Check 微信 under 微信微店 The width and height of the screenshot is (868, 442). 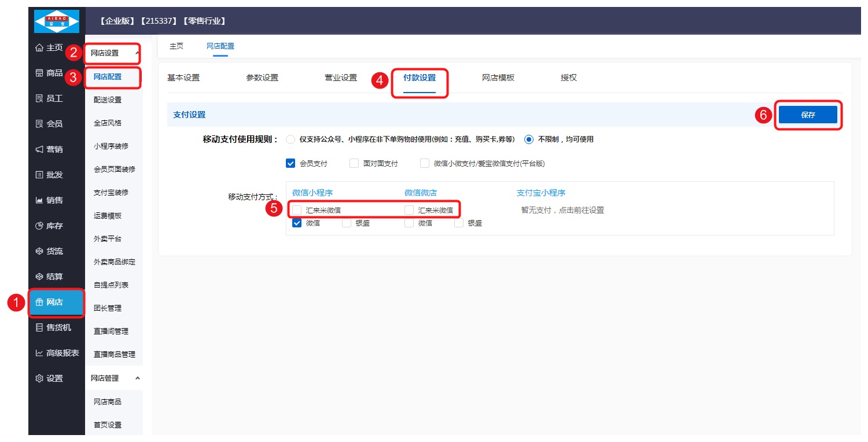tap(409, 223)
